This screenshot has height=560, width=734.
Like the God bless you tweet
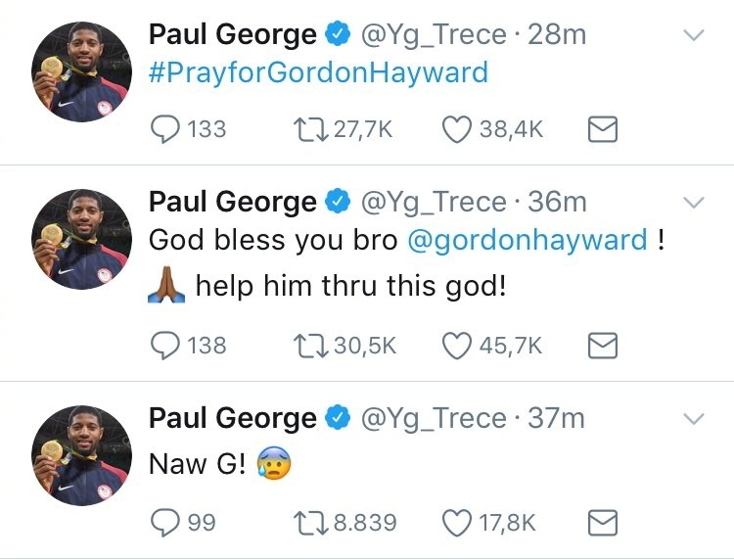(457, 346)
